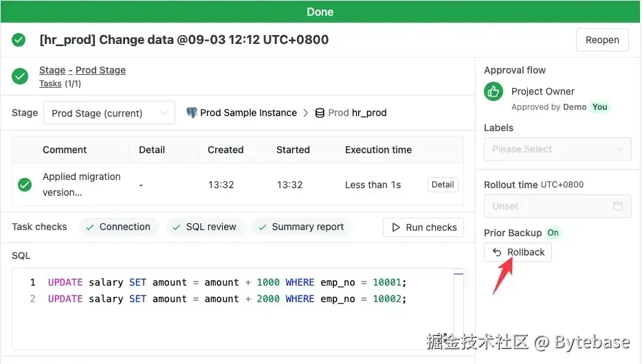Expand the Prod Stage (current) dropdown

[109, 113]
